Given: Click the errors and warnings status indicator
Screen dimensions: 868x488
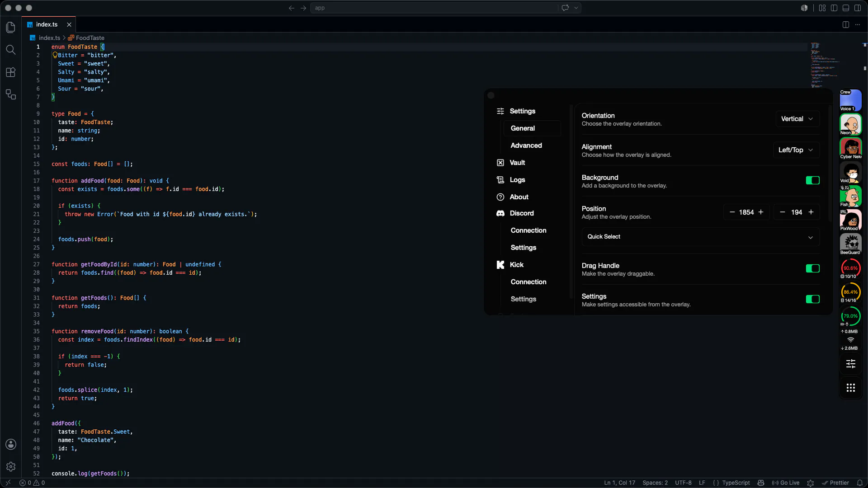Looking at the screenshot, I should pyautogui.click(x=32, y=483).
